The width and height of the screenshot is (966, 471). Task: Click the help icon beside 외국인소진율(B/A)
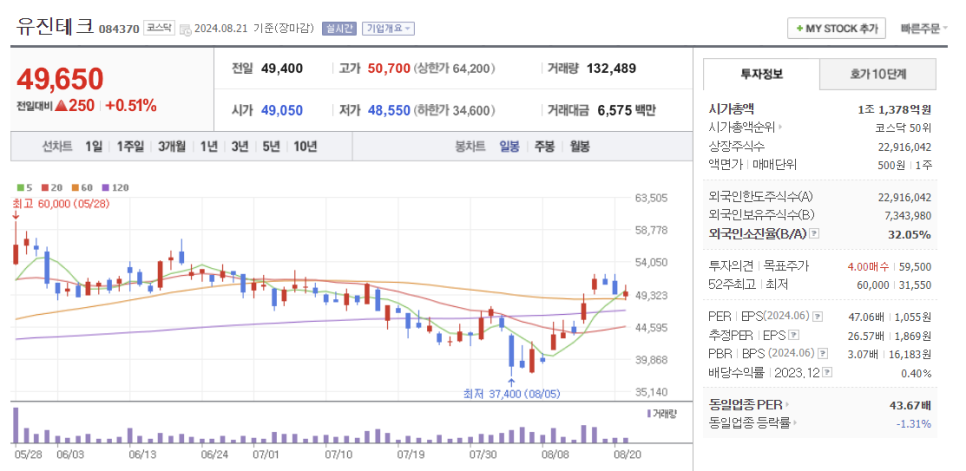click(814, 233)
